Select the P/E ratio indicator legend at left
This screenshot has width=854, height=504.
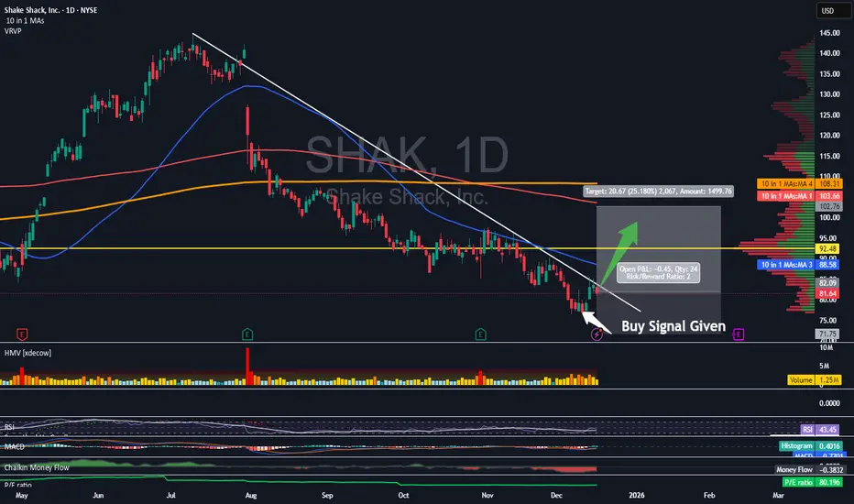click(18, 485)
